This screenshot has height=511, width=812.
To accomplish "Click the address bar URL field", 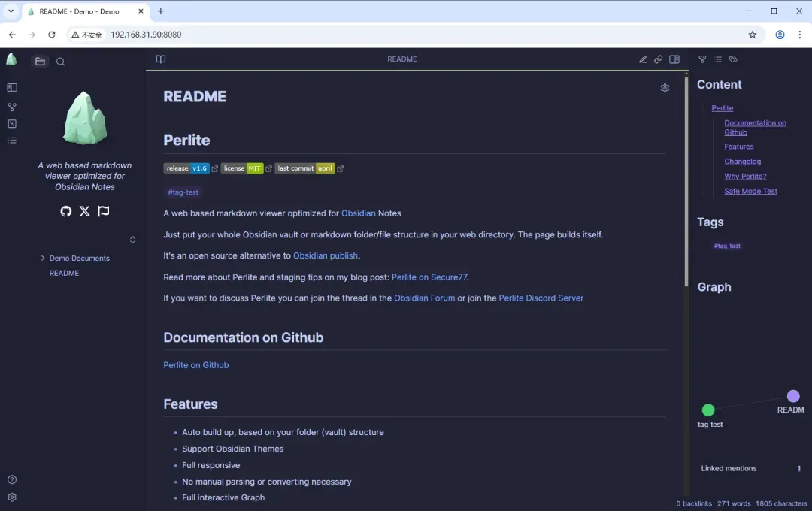I will [x=414, y=35].
